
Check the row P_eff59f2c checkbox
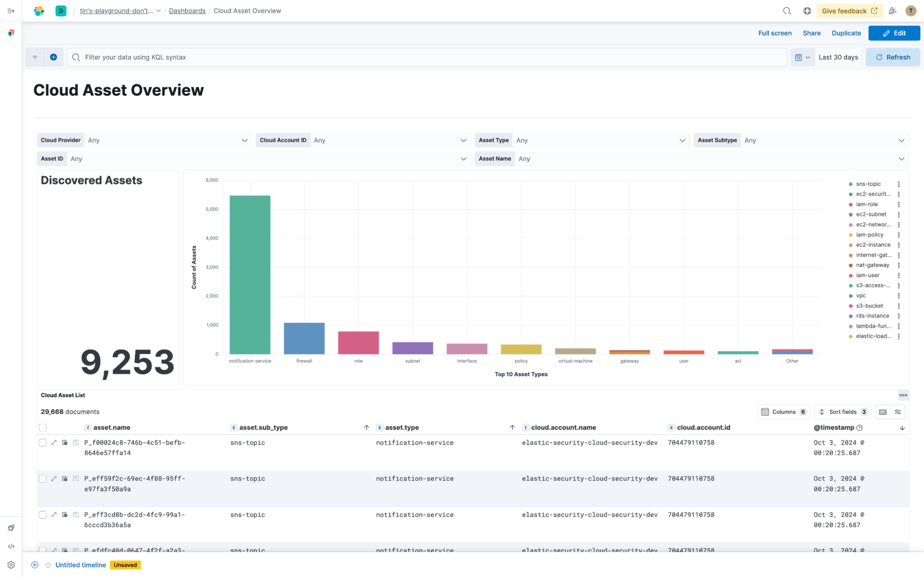[x=43, y=479]
